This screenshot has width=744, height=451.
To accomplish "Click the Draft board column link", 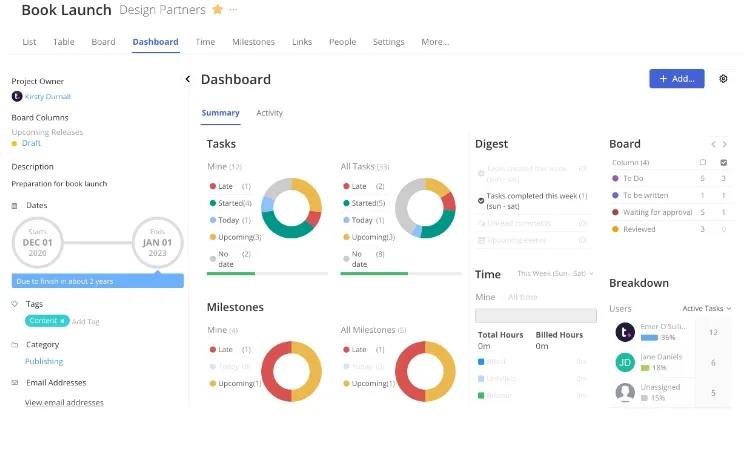I will pos(31,143).
